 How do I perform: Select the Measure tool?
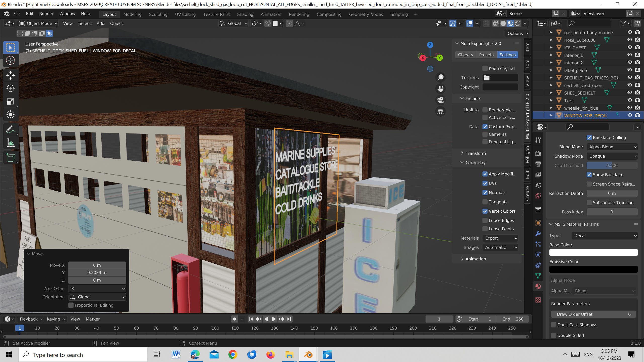pos(11,143)
